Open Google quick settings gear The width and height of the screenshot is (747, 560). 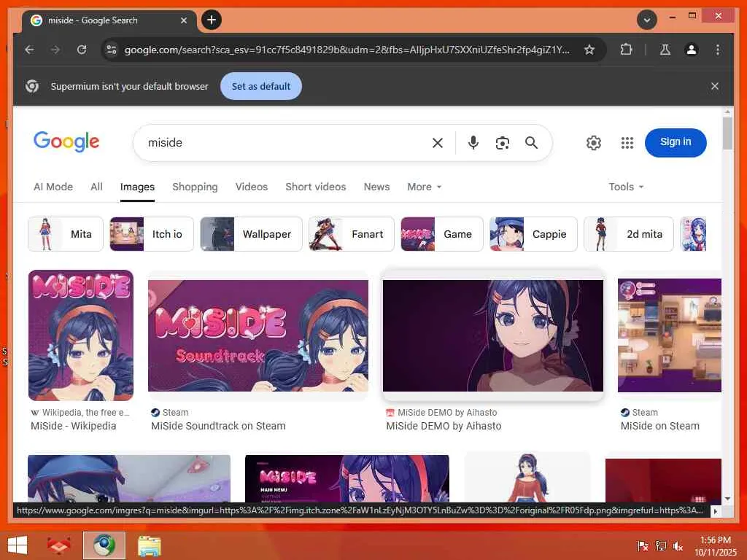pyautogui.click(x=594, y=142)
